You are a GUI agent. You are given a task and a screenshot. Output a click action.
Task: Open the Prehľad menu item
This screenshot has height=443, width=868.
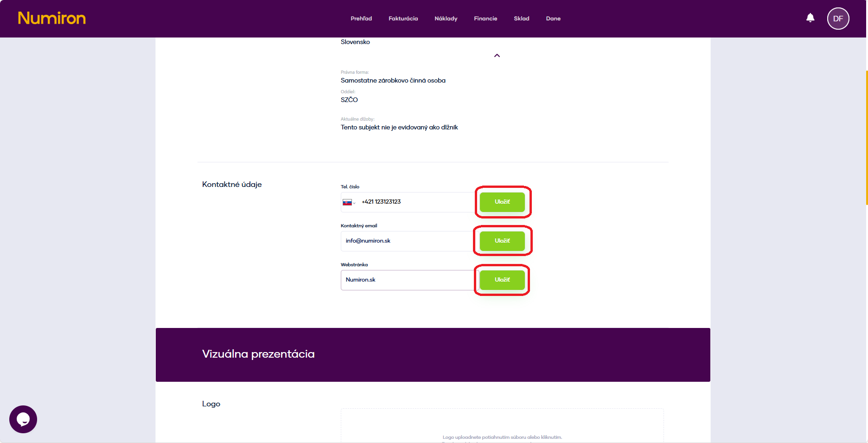coord(361,19)
